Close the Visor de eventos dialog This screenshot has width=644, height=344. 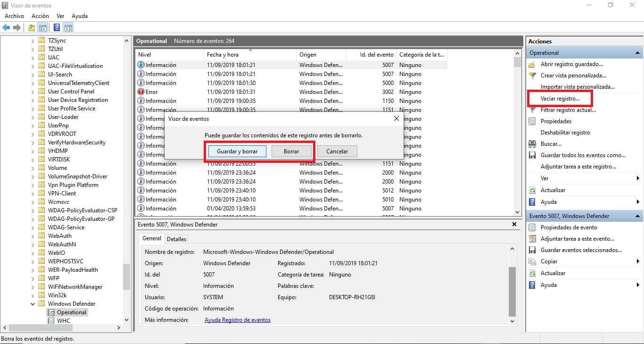[396, 119]
